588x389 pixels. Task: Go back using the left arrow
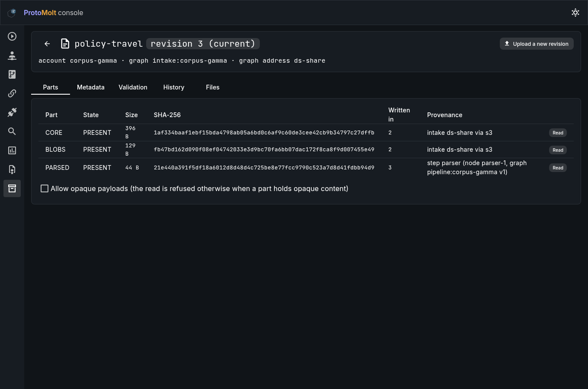47,44
